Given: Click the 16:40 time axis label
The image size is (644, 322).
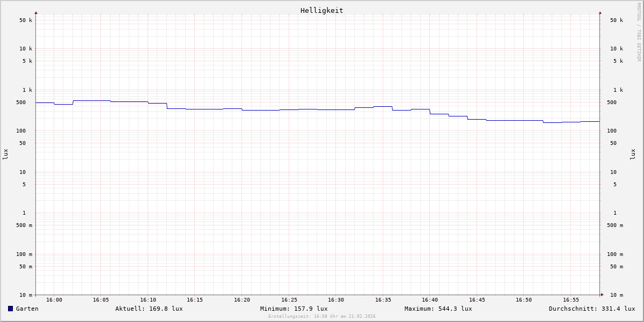Looking at the screenshot, I should tap(430, 300).
